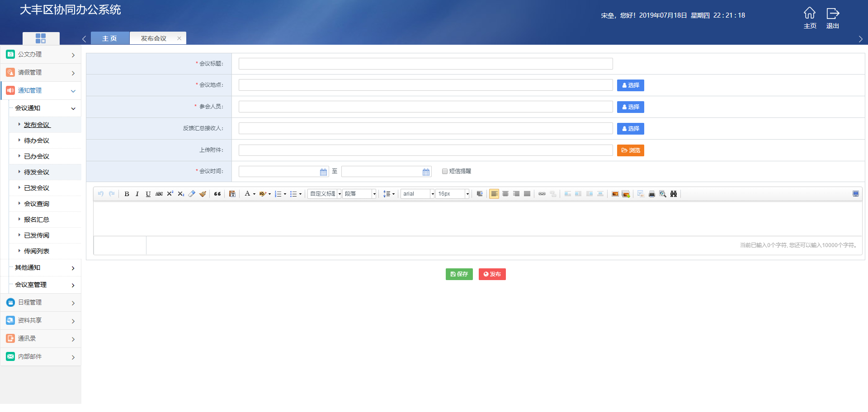868x412 pixels.
Task: Insert a single image
Action: (615, 194)
